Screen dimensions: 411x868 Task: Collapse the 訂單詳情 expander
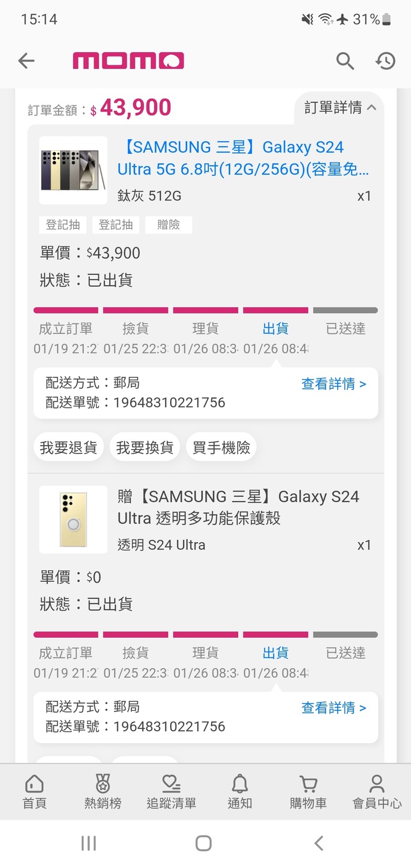click(x=340, y=108)
